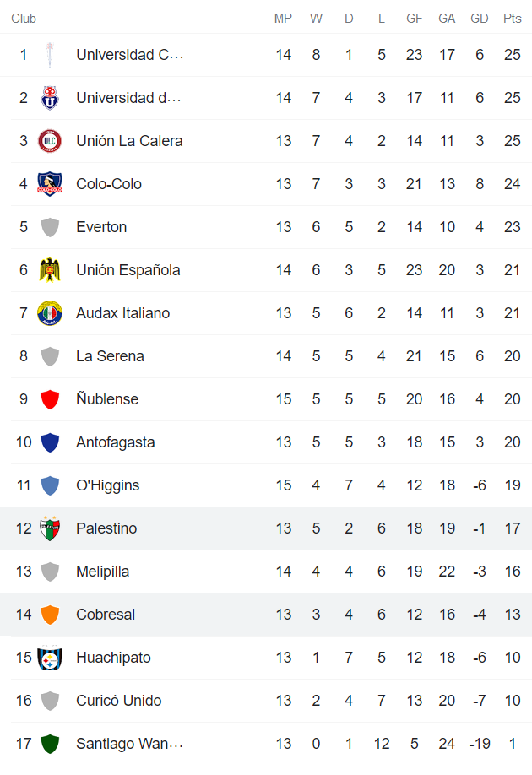
Task: Click the Unión Española crest icon
Action: (x=50, y=270)
